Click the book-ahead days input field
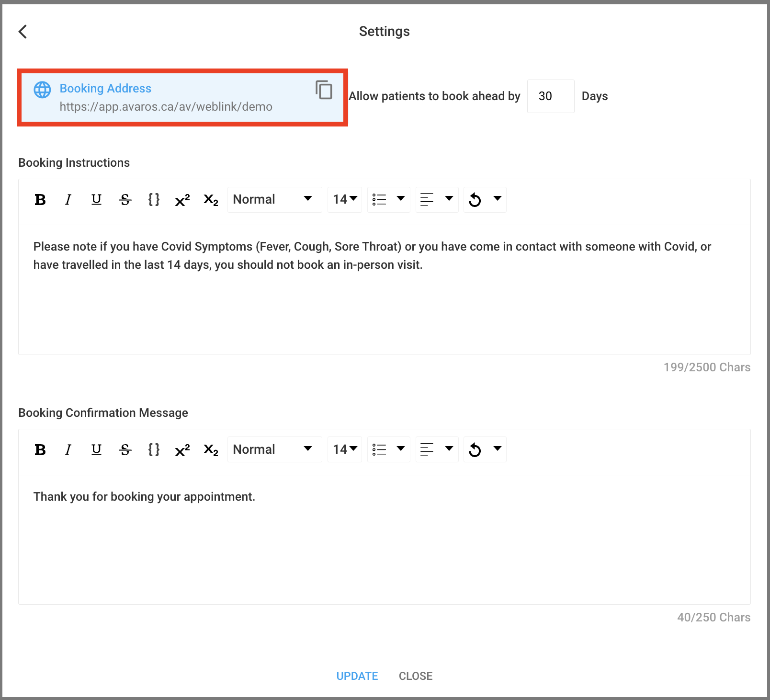 [551, 96]
